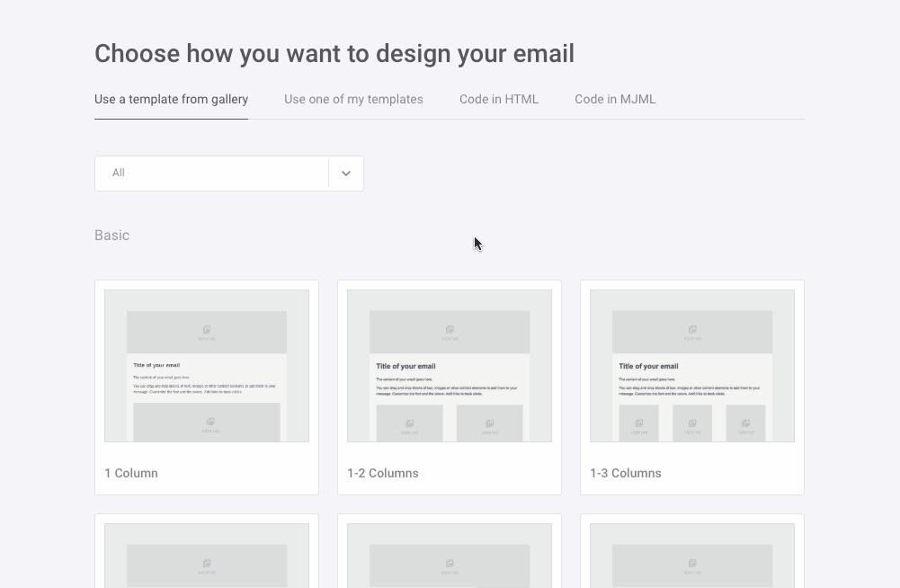Click the page heading about designing email
This screenshot has height=588, width=900.
coord(334,54)
